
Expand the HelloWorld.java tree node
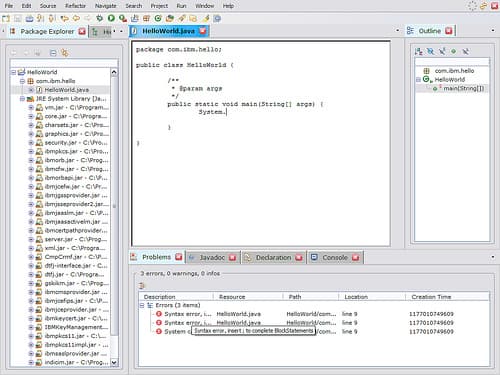click(31, 90)
